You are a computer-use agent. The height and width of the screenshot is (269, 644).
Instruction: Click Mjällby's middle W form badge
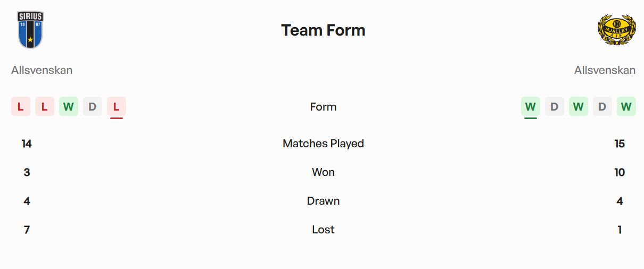pos(579,107)
